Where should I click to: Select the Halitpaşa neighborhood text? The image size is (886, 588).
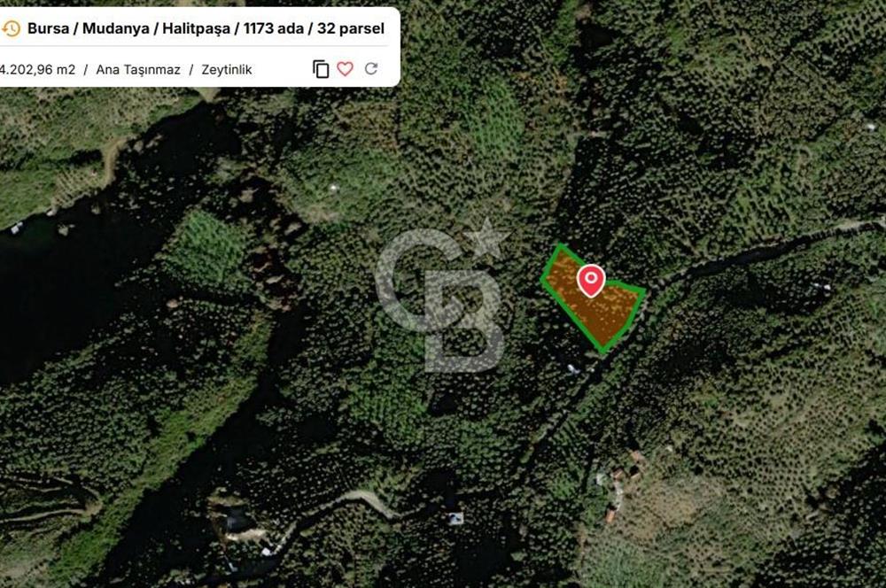tap(196, 28)
